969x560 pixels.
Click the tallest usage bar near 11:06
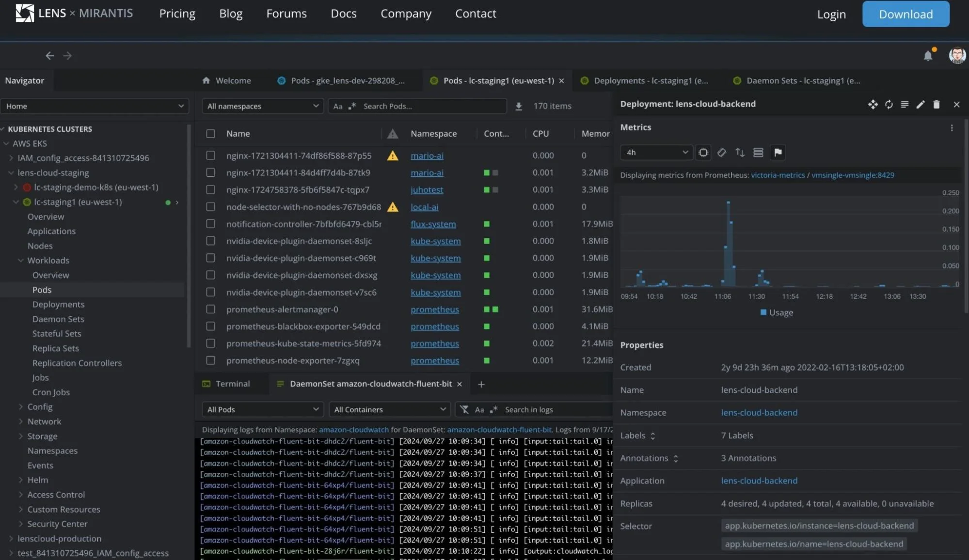coord(728,244)
